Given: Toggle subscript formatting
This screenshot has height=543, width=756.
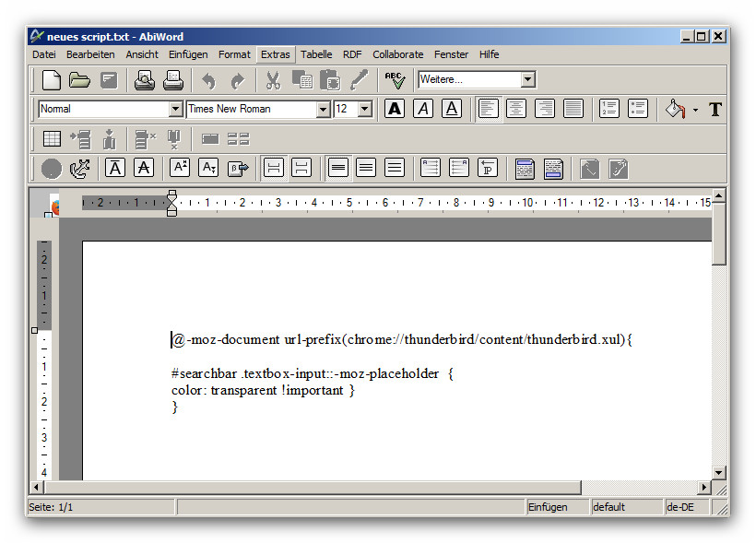Looking at the screenshot, I should (x=208, y=169).
